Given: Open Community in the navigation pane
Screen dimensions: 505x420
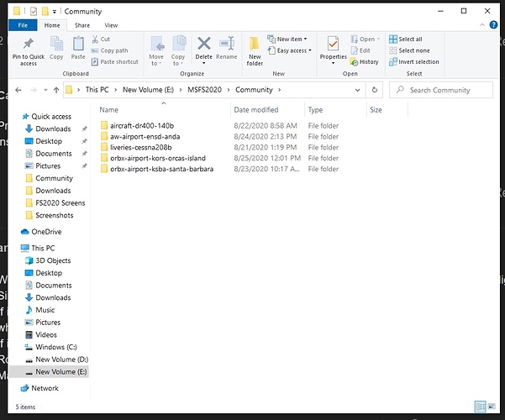Looking at the screenshot, I should tap(54, 178).
